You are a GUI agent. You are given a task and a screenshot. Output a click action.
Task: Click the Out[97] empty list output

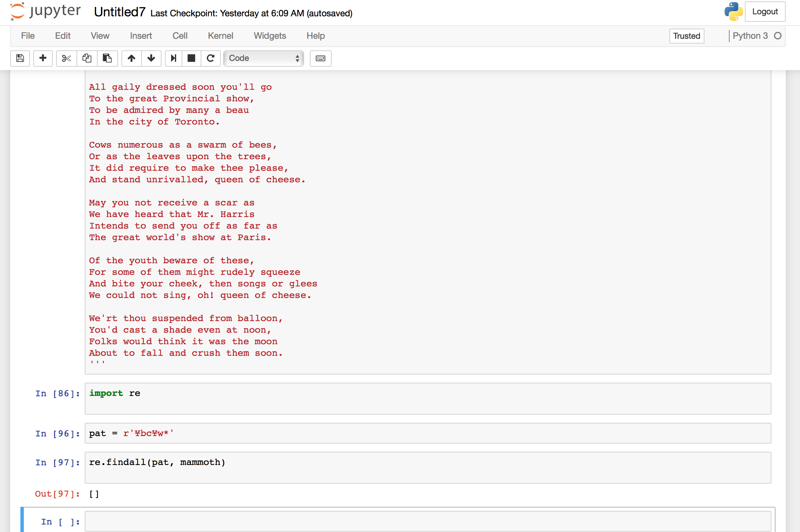point(94,494)
